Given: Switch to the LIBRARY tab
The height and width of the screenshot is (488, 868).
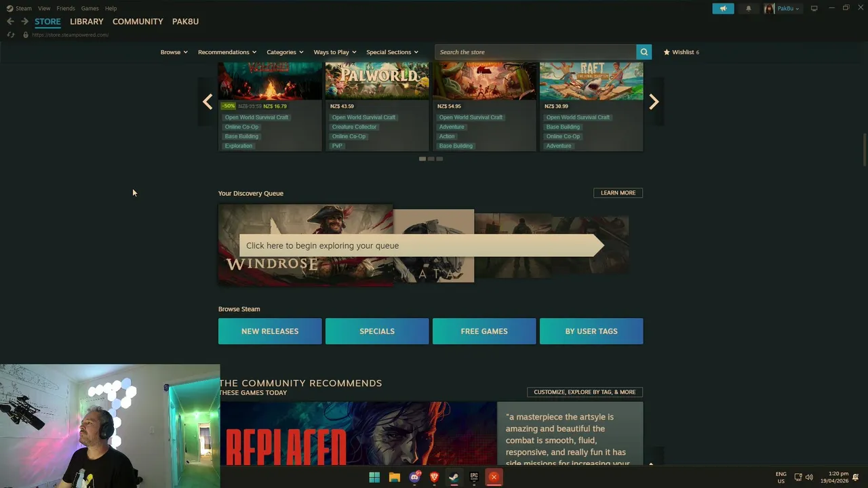Looking at the screenshot, I should [x=87, y=22].
